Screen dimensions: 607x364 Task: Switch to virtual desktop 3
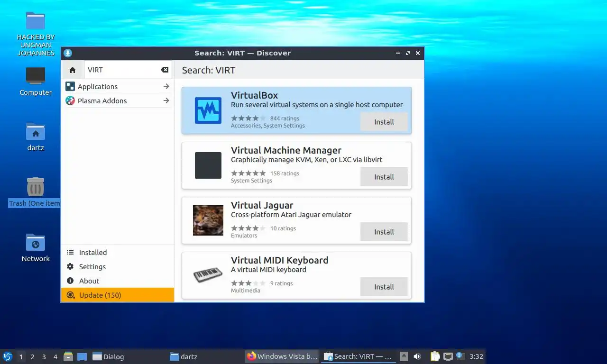point(44,356)
